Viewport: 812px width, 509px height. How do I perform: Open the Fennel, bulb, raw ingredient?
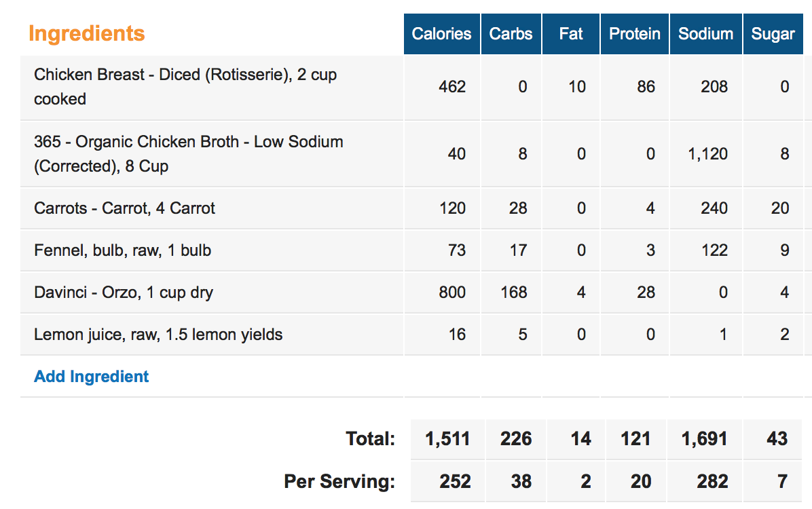(123, 250)
